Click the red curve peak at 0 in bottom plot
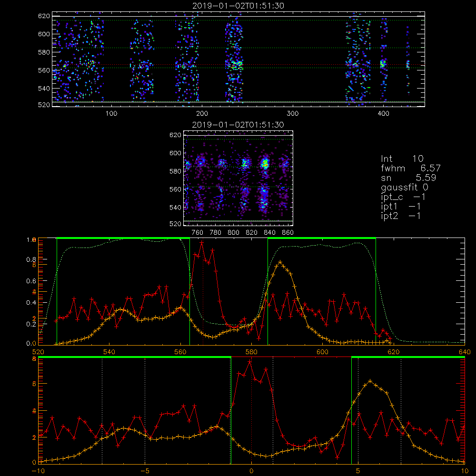476x476 pixels. point(250,362)
